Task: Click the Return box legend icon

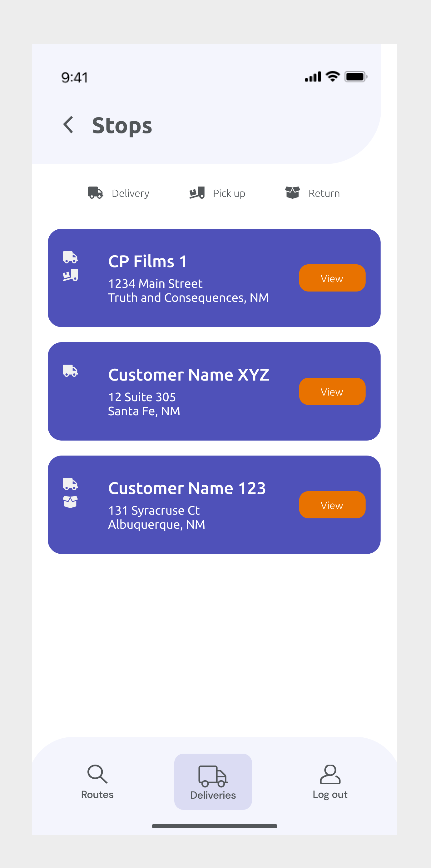Action: coord(292,193)
